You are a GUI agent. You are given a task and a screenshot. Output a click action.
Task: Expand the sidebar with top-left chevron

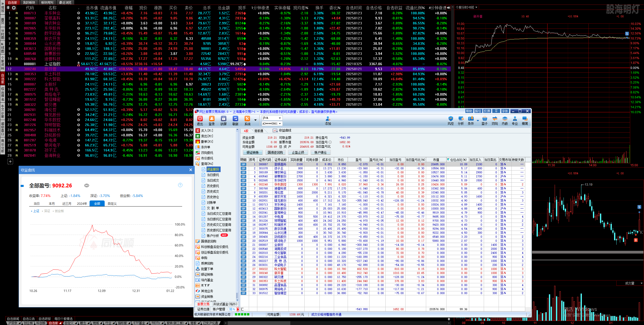coord(3,4)
